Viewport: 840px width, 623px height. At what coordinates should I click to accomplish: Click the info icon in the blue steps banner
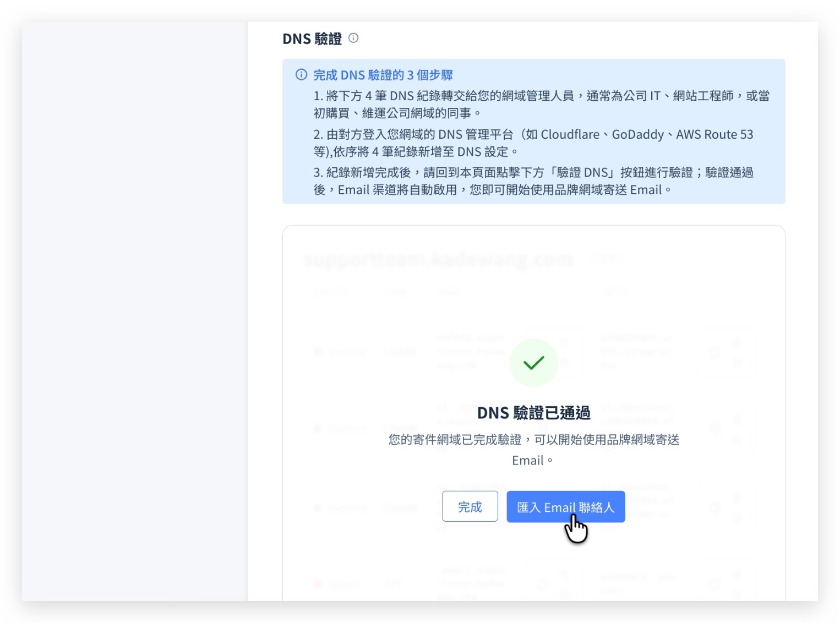(x=301, y=74)
